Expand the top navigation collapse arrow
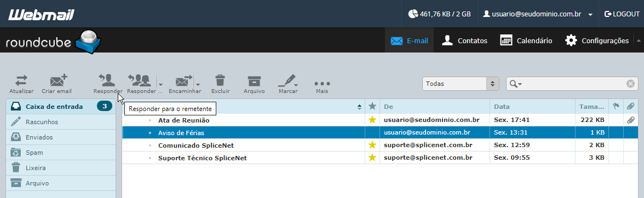 point(639,40)
